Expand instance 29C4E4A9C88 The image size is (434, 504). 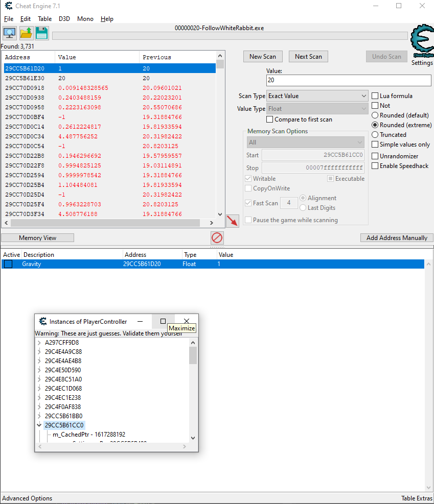[39, 352]
